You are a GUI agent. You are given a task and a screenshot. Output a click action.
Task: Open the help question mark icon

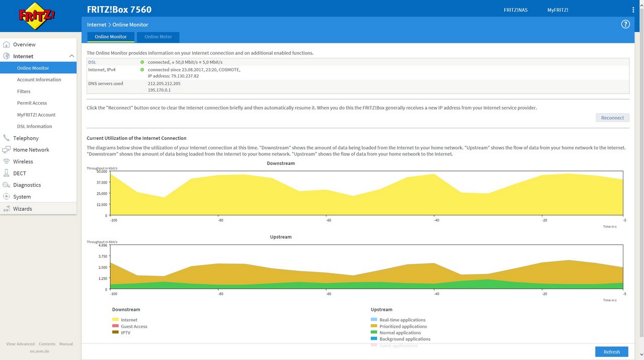pyautogui.click(x=625, y=24)
